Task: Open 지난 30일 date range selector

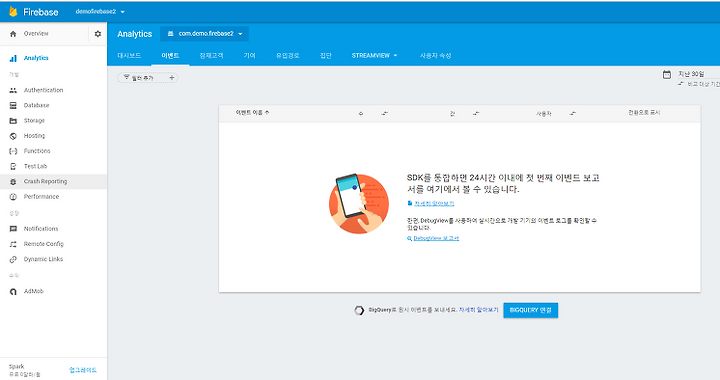Action: click(x=691, y=74)
